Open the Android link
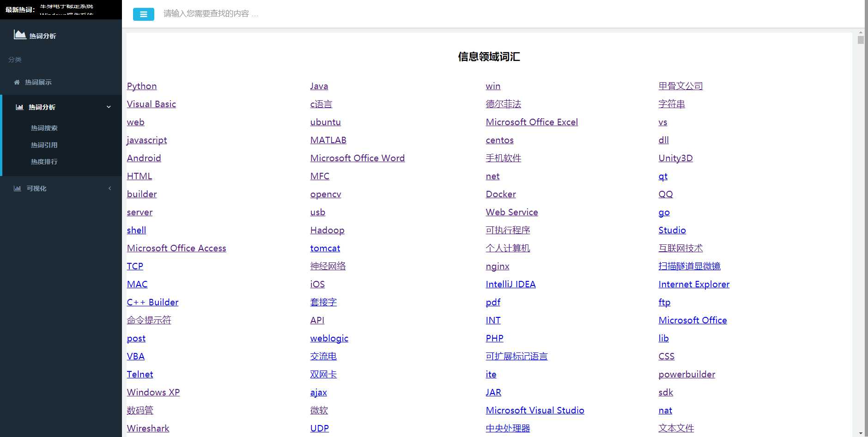Viewport: 868px width, 437px height. tap(144, 158)
